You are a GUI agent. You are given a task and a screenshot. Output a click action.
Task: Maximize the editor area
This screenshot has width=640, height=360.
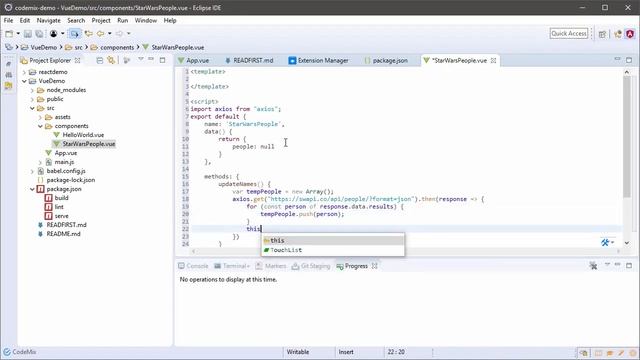click(629, 60)
